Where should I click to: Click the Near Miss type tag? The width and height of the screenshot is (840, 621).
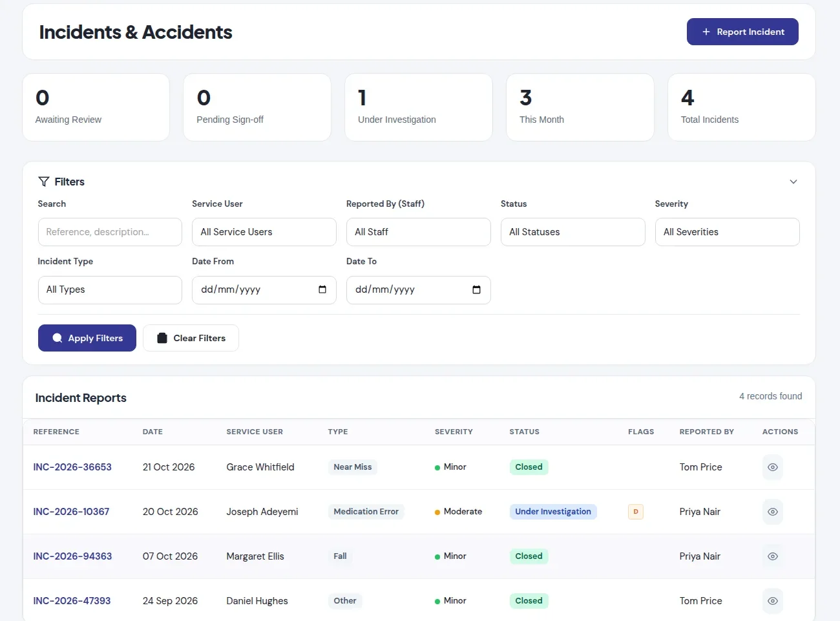pos(353,467)
